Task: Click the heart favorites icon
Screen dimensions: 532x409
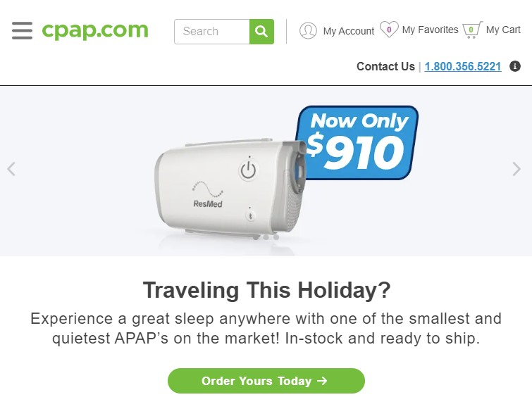Action: (x=389, y=30)
